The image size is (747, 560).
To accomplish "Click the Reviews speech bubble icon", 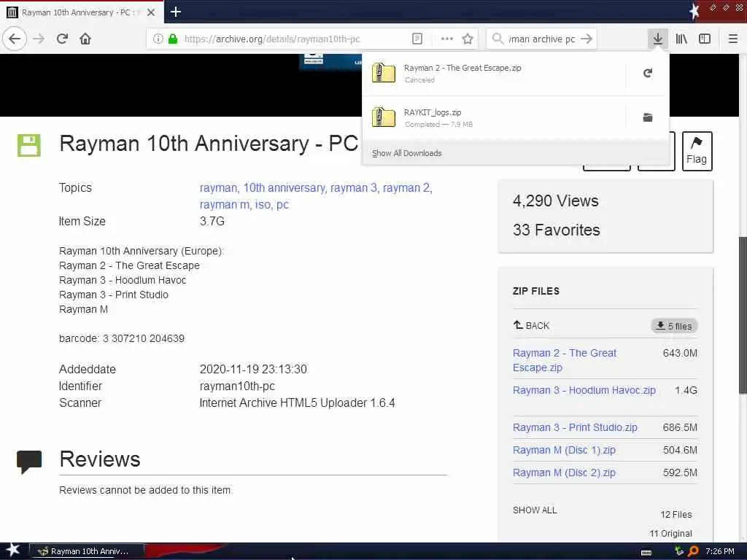I will click(x=29, y=462).
